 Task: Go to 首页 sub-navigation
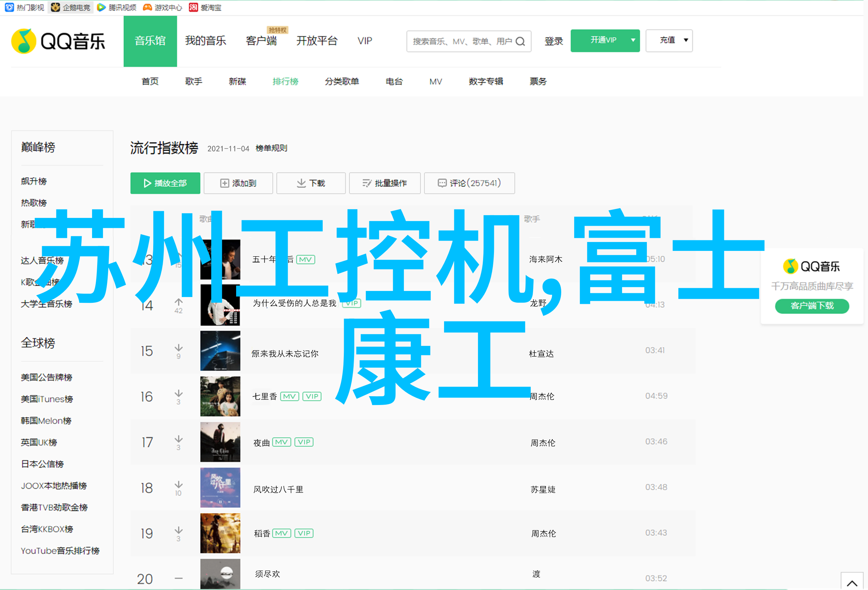tap(150, 81)
